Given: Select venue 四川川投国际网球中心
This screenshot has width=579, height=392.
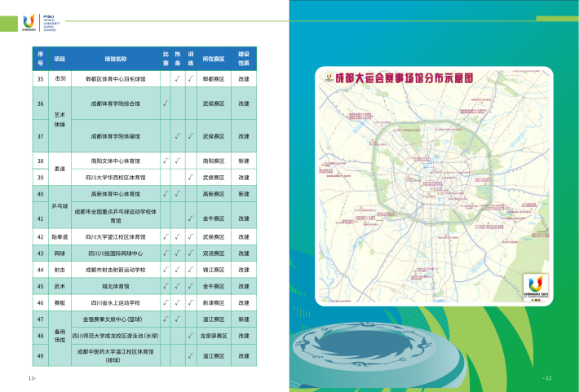Looking at the screenshot, I should (115, 253).
